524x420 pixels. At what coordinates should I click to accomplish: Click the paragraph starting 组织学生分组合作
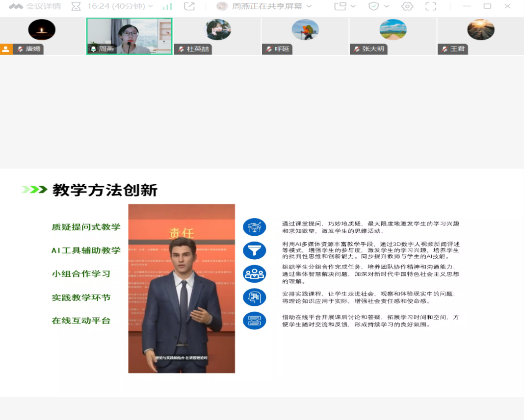click(370, 274)
